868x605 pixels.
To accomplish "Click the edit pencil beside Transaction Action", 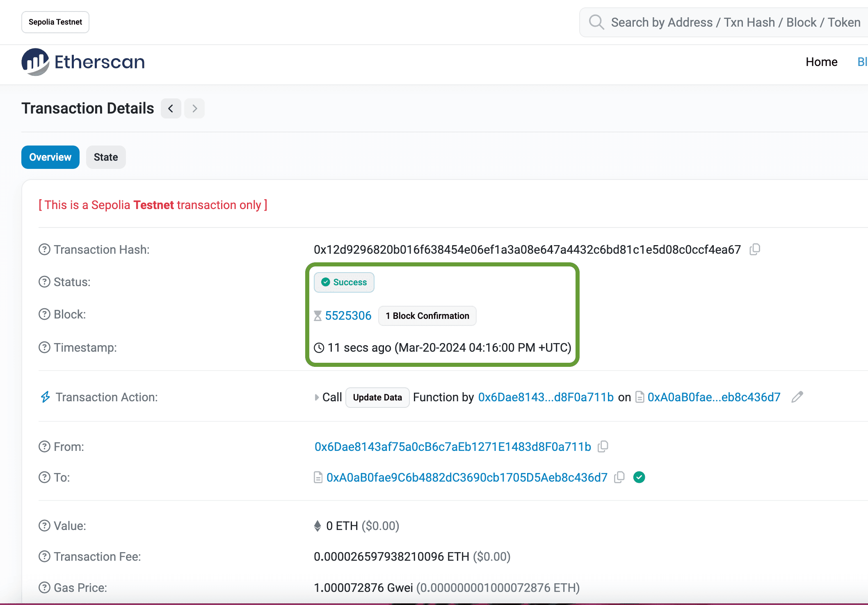I will click(797, 397).
